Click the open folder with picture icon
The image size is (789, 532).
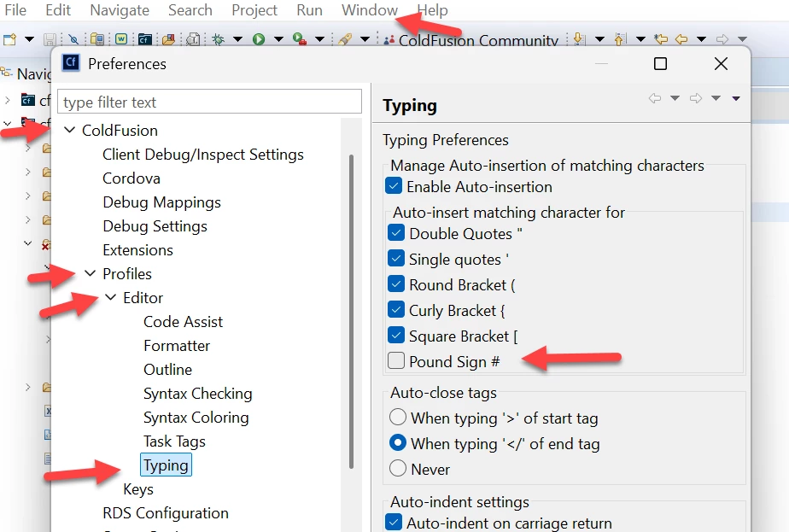point(168,39)
